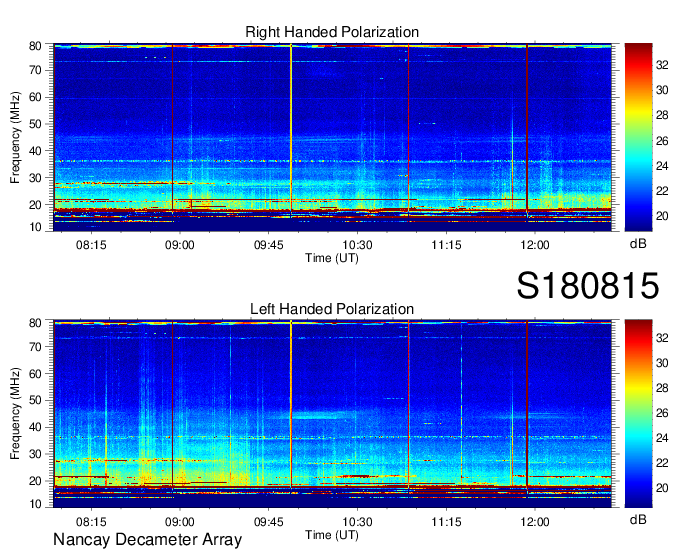680x552 pixels.
Task: Click the top plot's 11:15 time tick
Action: 446,245
